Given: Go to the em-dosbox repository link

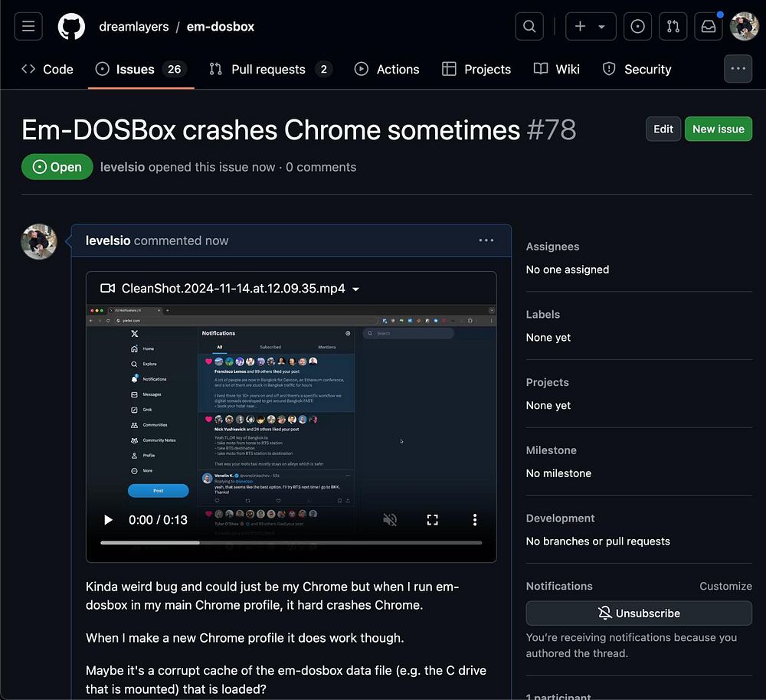Looking at the screenshot, I should [x=221, y=27].
